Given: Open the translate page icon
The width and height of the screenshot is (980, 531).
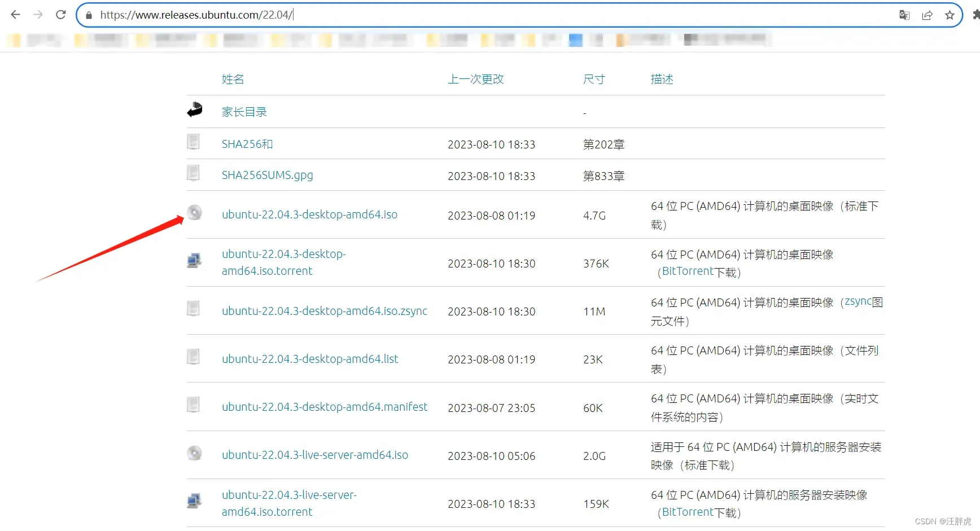Looking at the screenshot, I should click(904, 15).
